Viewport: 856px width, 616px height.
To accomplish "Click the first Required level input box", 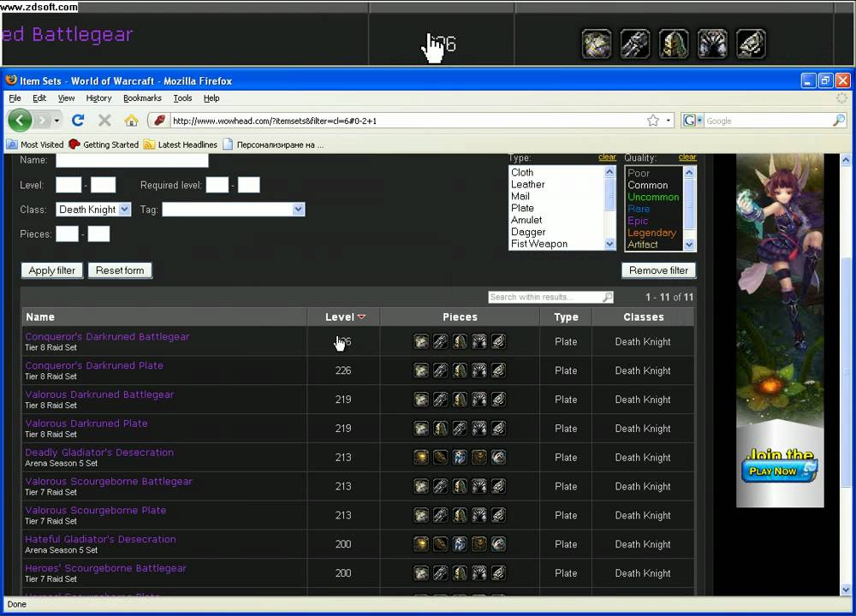I will point(217,185).
